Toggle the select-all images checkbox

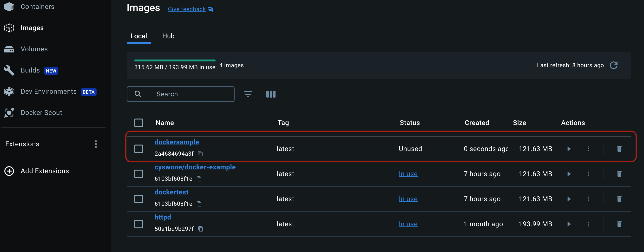tap(138, 123)
